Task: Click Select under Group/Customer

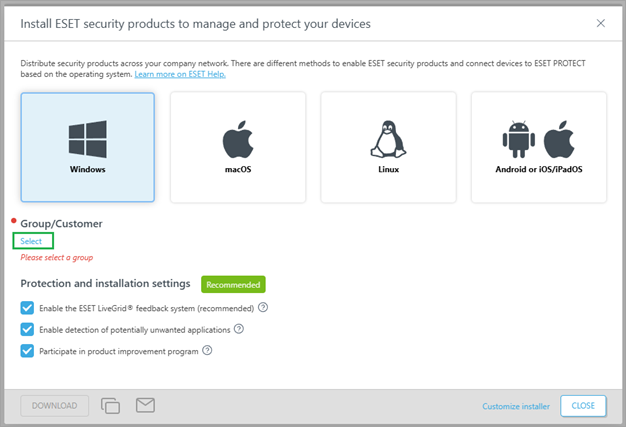Action: coord(31,241)
